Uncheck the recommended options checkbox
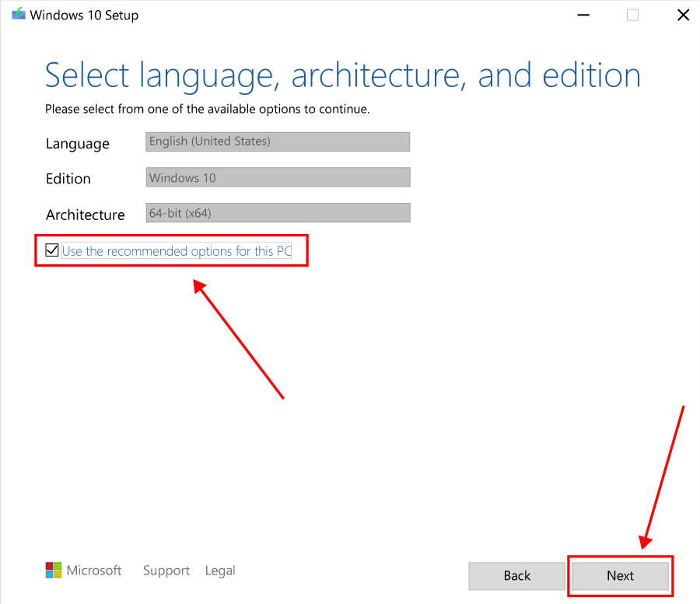Image resolution: width=700 pixels, height=604 pixels. click(x=52, y=250)
